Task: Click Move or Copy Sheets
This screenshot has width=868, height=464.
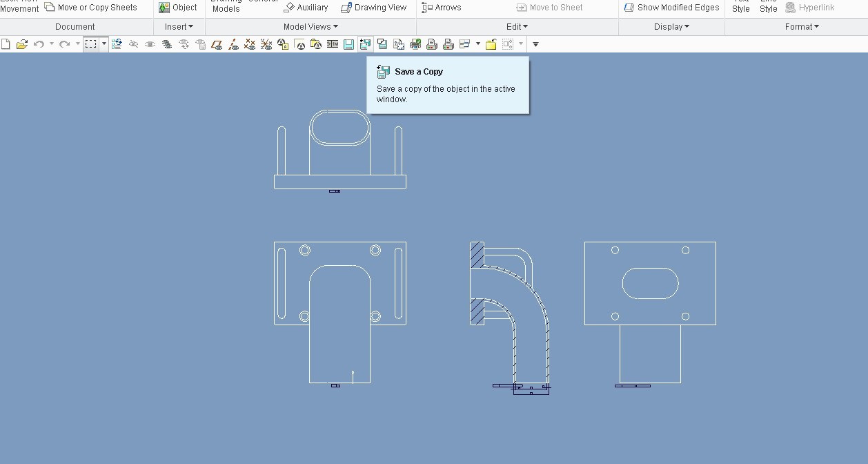Action: click(91, 8)
